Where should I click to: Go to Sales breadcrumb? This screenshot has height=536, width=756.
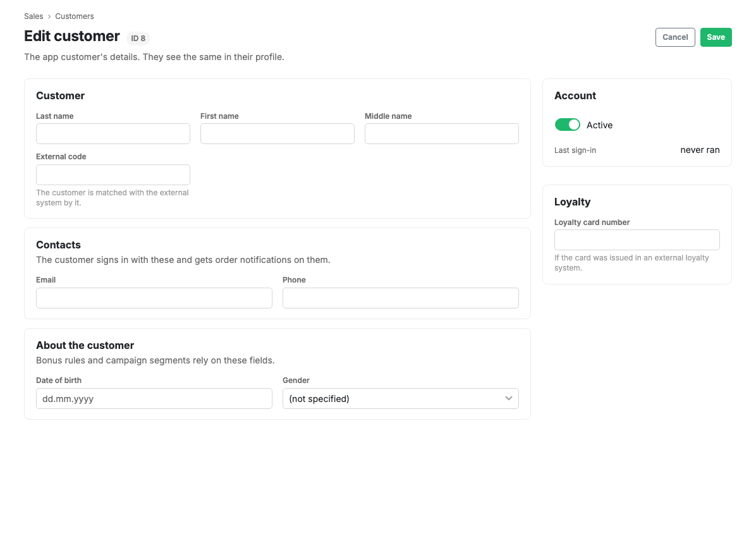coord(34,16)
